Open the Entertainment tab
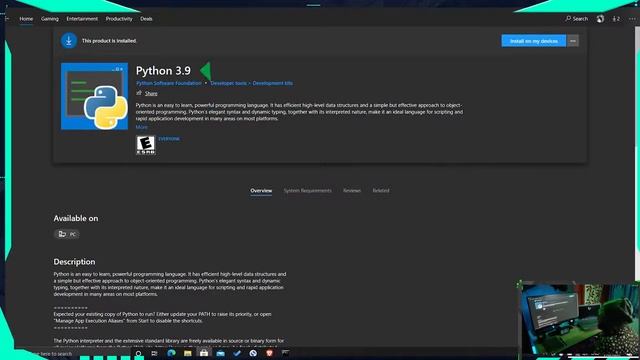 click(82, 19)
